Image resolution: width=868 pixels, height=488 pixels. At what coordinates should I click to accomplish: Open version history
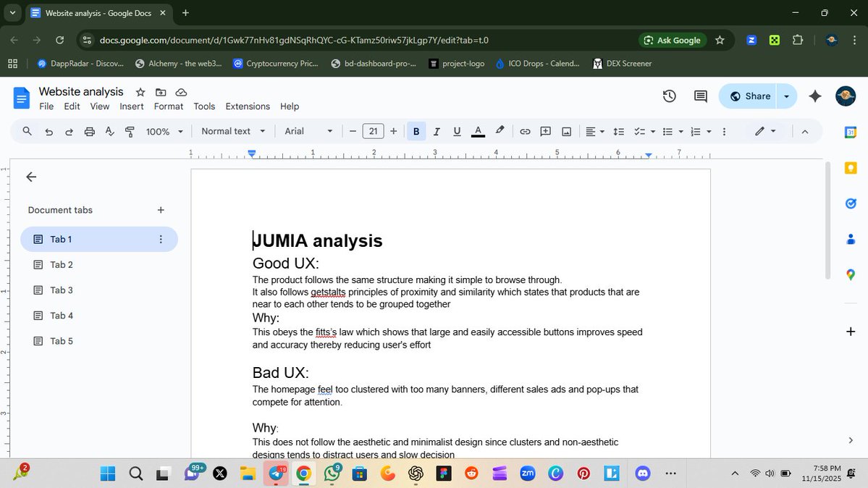click(x=669, y=96)
